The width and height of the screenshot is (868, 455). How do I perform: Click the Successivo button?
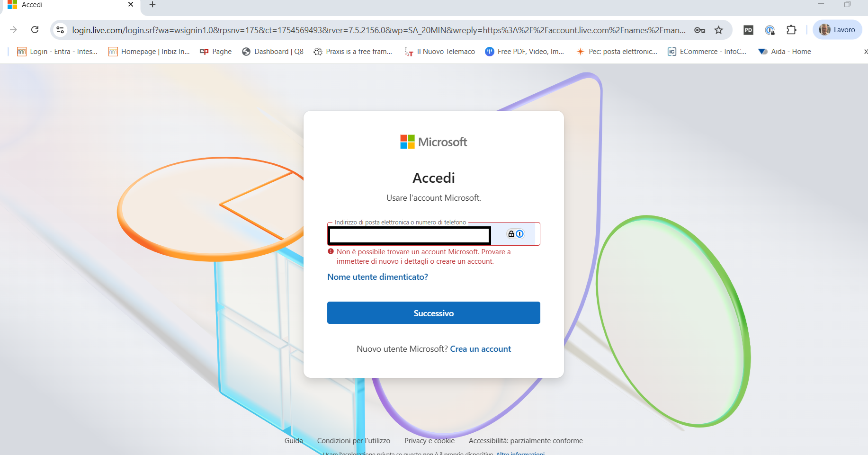(433, 313)
